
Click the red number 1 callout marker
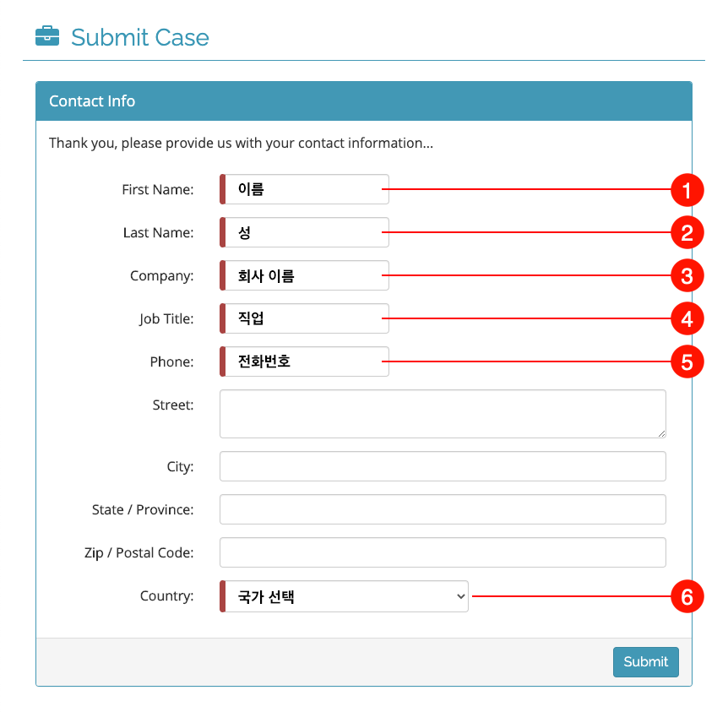pyautogui.click(x=687, y=190)
